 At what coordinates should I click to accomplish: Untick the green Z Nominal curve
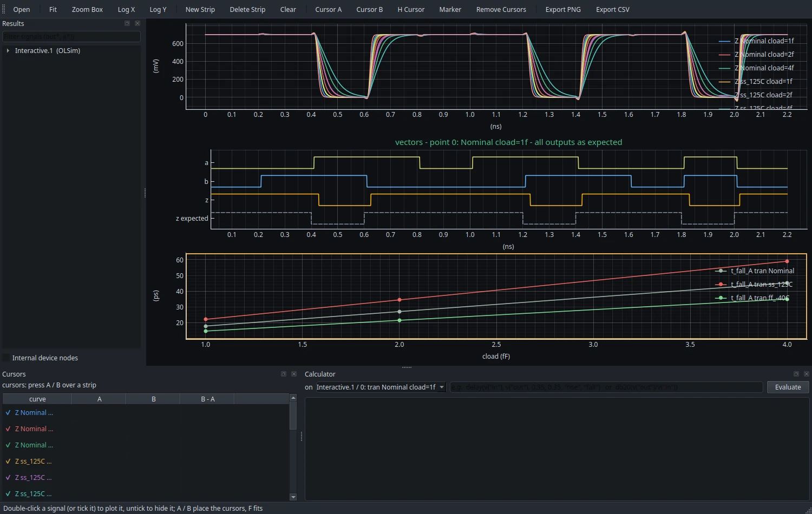tap(8, 445)
